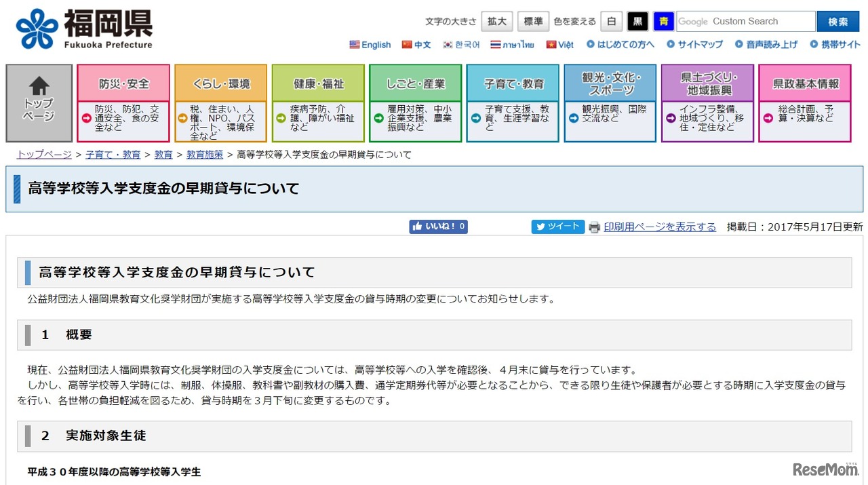Screen dimensions: 868x485
Task: Click the Facebook like button
Action: point(438,227)
